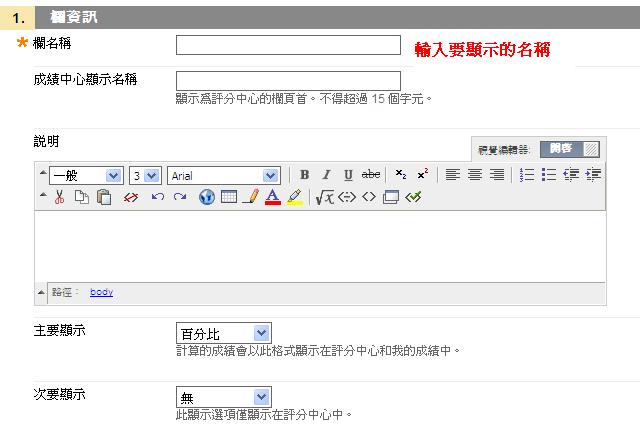Toggle italic text formatting
Image resolution: width=640 pixels, height=427 pixels.
point(326,175)
